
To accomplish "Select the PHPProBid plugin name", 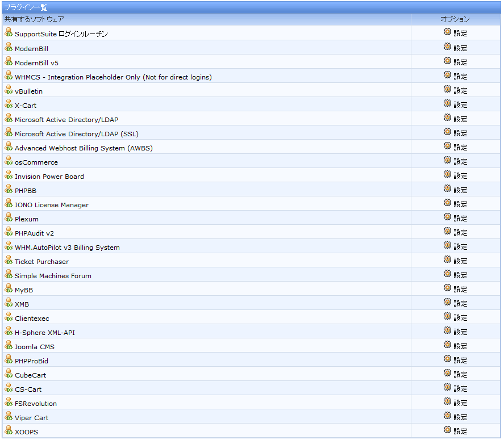I will point(31,361).
